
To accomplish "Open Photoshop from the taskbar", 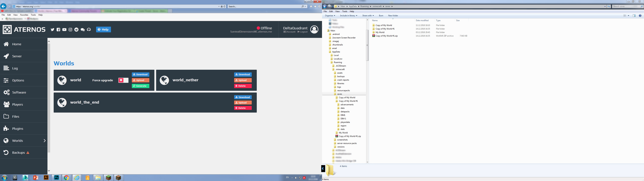I will (57, 177).
